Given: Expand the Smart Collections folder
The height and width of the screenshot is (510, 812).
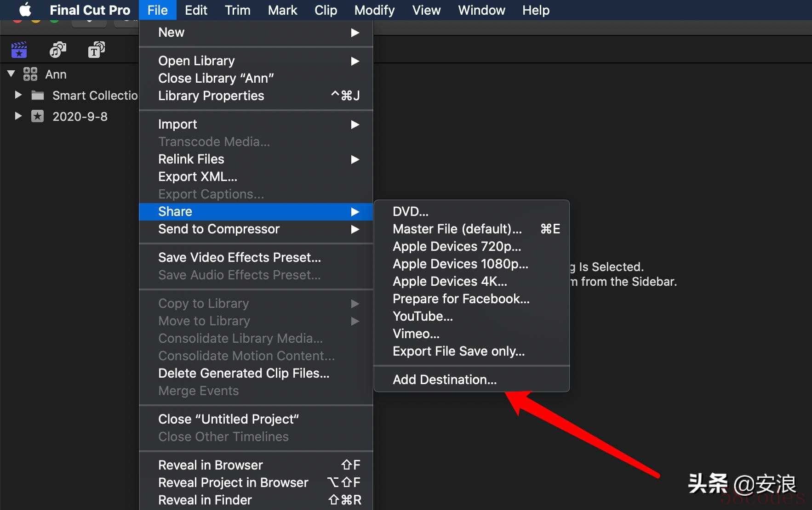Looking at the screenshot, I should 18,95.
